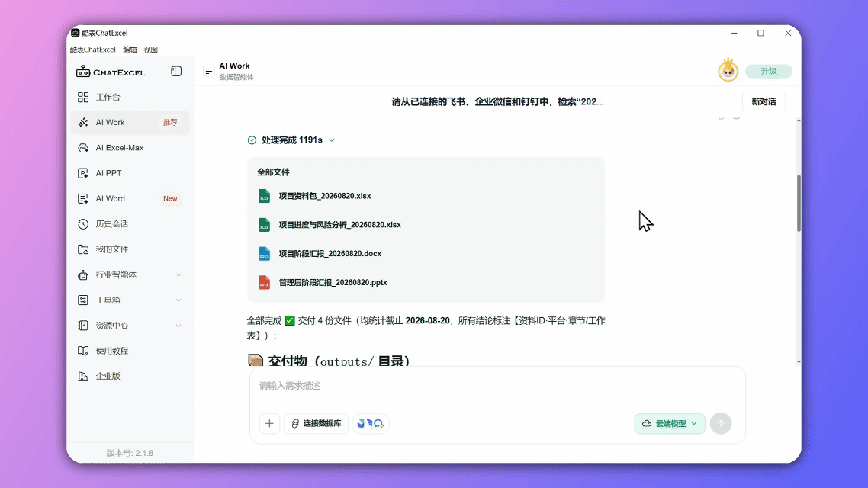Click the 使用教程 book icon
Viewport: 868px width, 488px height.
coord(83,351)
